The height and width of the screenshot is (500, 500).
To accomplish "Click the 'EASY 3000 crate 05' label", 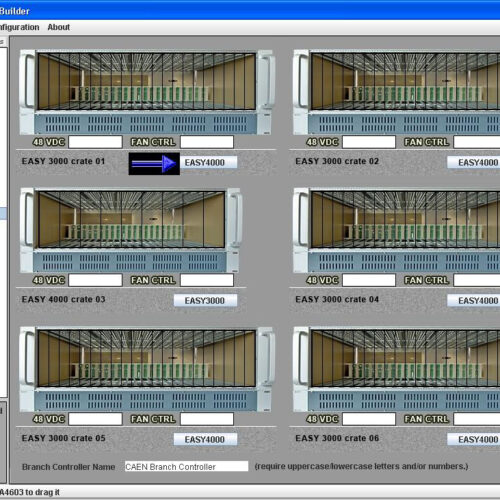I will point(63,438).
